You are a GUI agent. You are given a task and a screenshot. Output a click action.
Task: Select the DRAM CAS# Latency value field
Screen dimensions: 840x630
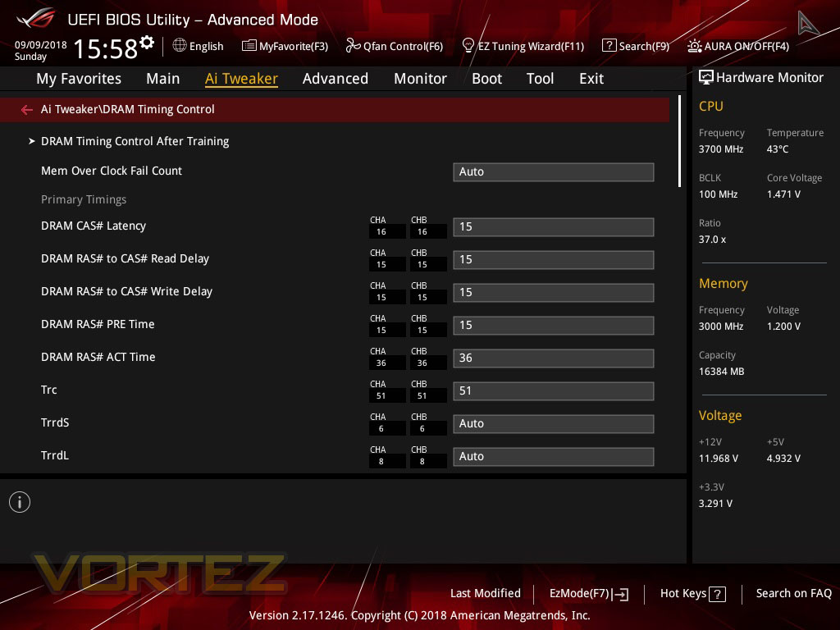(553, 226)
